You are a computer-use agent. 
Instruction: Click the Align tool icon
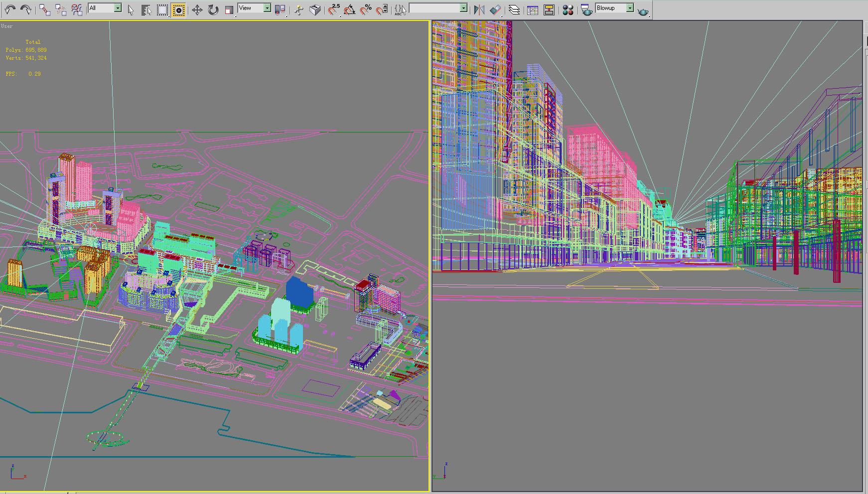(495, 9)
